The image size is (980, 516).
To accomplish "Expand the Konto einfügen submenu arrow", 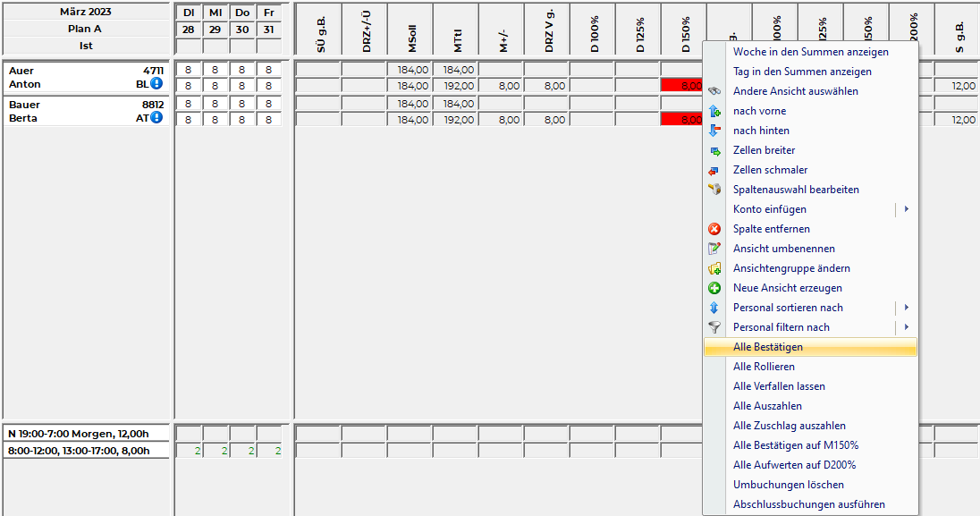I will [x=906, y=209].
